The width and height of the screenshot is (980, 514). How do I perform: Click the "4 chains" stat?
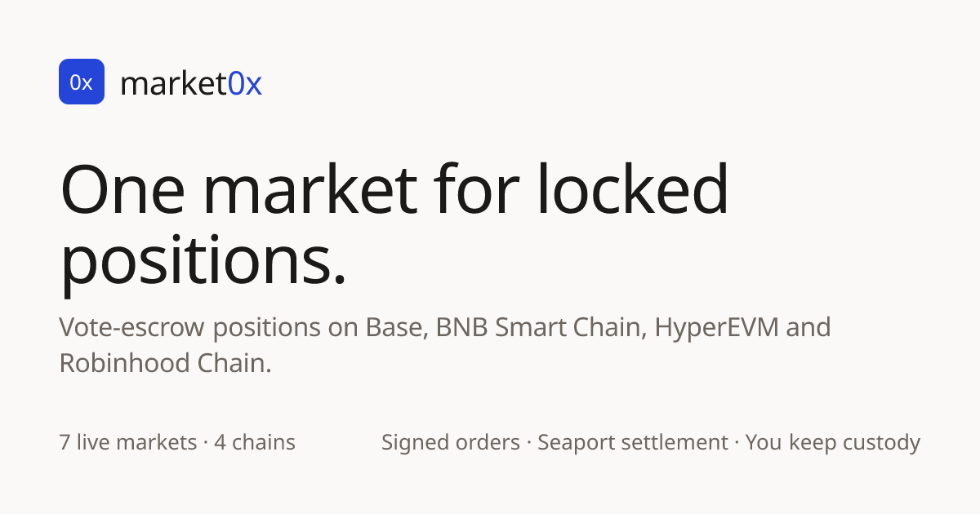coord(255,443)
